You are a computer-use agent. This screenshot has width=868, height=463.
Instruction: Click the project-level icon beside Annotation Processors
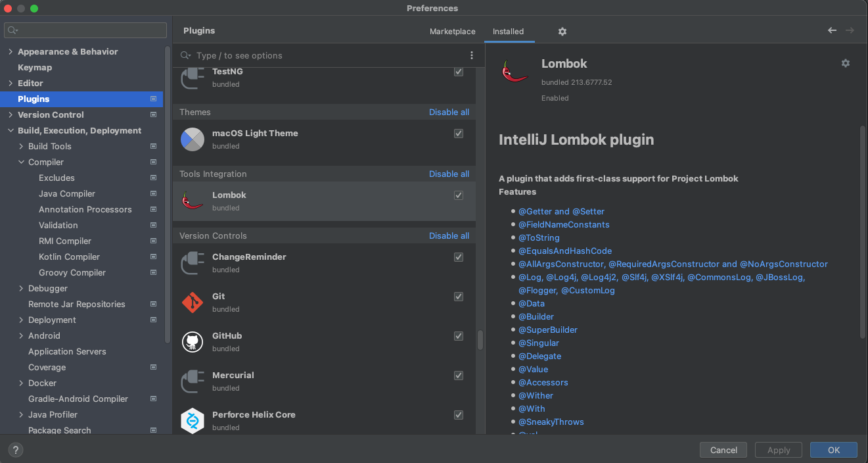click(x=153, y=209)
